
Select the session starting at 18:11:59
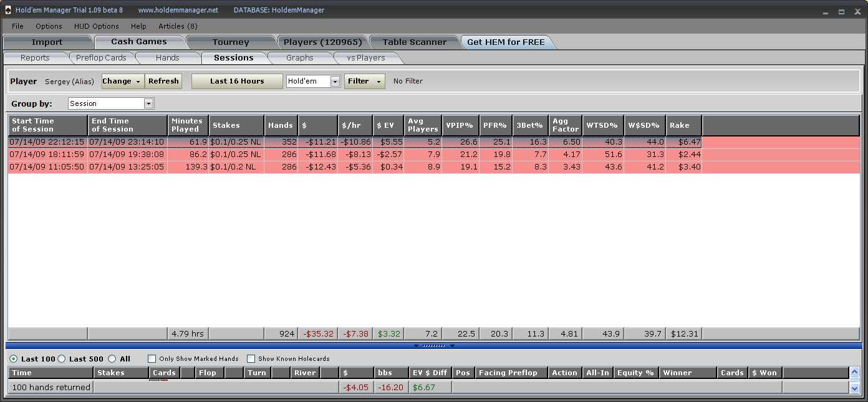pyautogui.click(x=47, y=155)
